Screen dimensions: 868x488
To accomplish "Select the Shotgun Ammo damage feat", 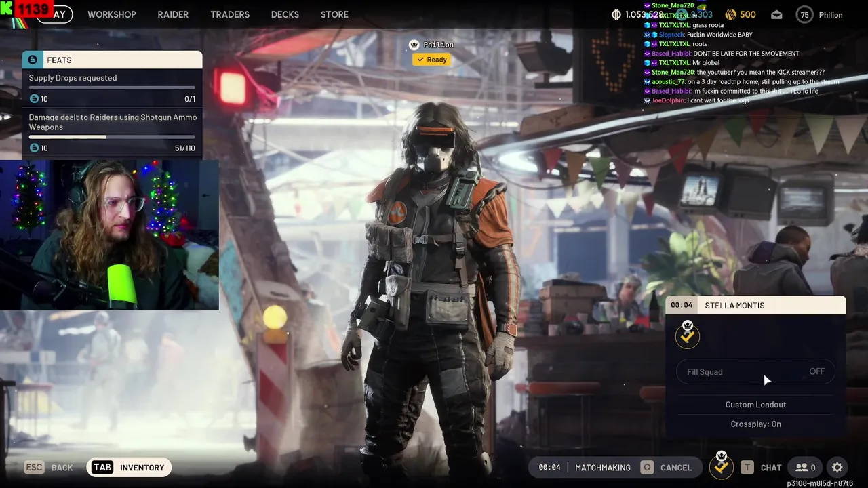I will (112, 132).
